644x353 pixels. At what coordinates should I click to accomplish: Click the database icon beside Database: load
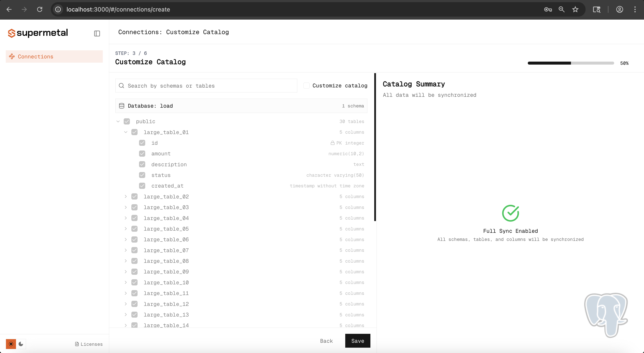[x=122, y=106]
